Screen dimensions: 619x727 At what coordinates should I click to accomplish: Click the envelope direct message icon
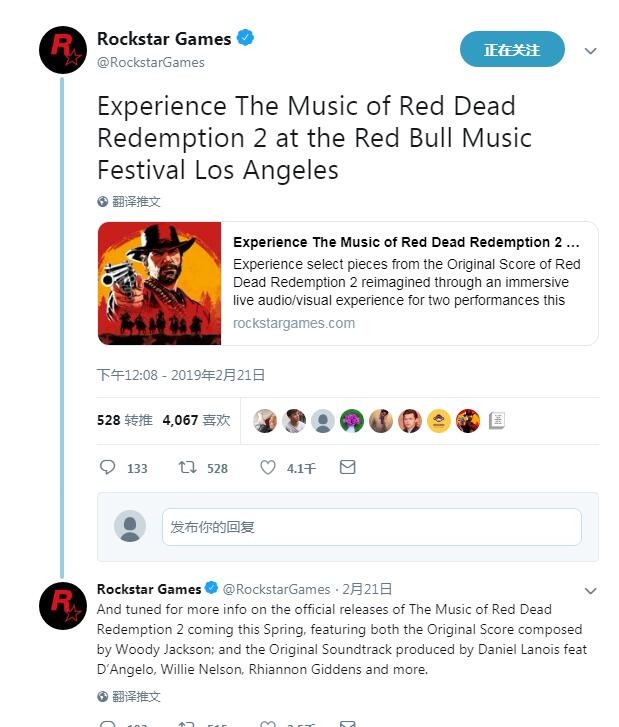(347, 467)
